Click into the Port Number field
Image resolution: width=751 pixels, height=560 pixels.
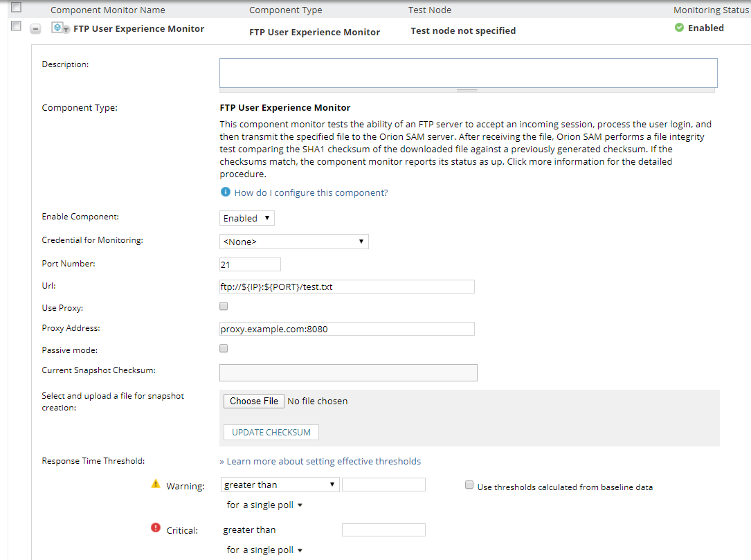click(250, 264)
